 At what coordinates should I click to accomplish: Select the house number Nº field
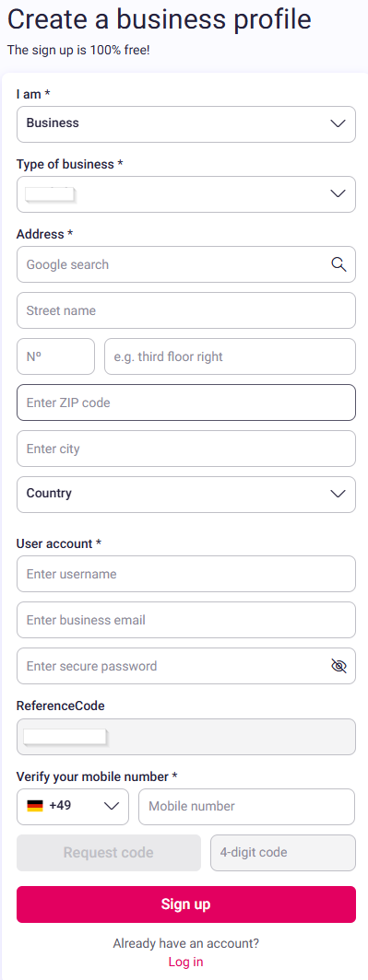pos(55,356)
